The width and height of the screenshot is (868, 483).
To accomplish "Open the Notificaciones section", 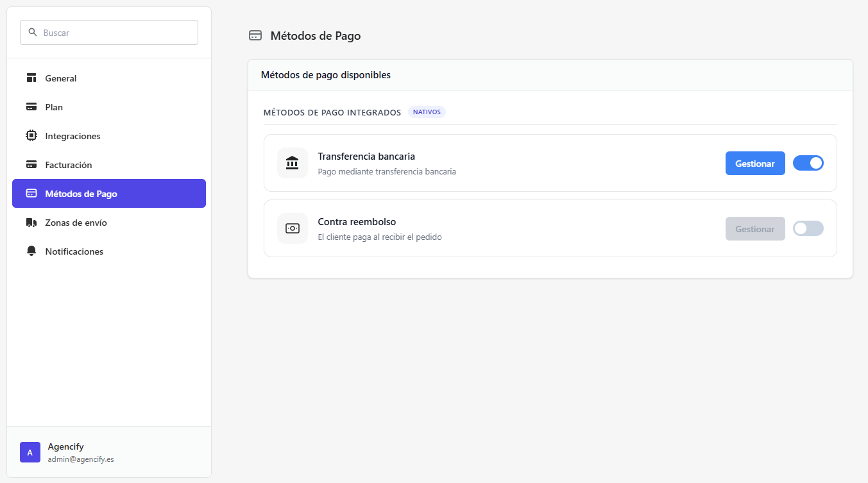I will (109, 251).
